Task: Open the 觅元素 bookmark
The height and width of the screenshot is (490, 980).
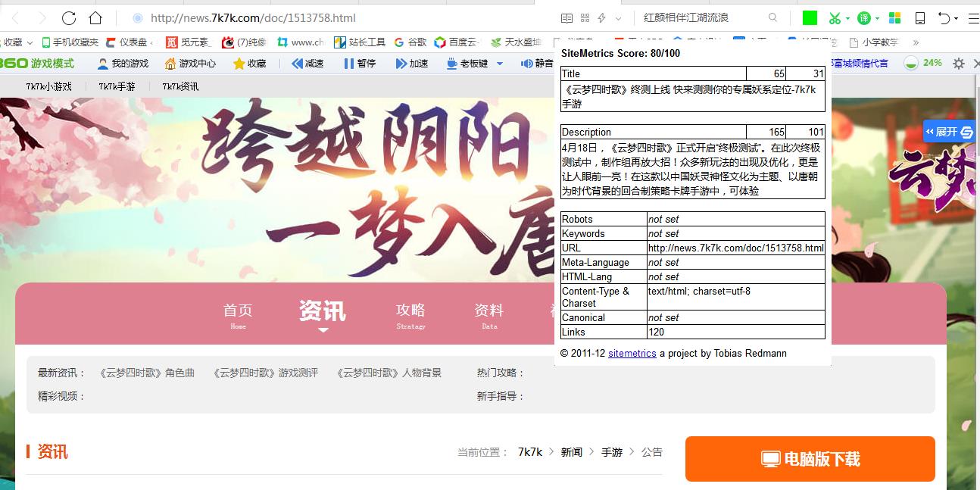Action: pos(189,42)
